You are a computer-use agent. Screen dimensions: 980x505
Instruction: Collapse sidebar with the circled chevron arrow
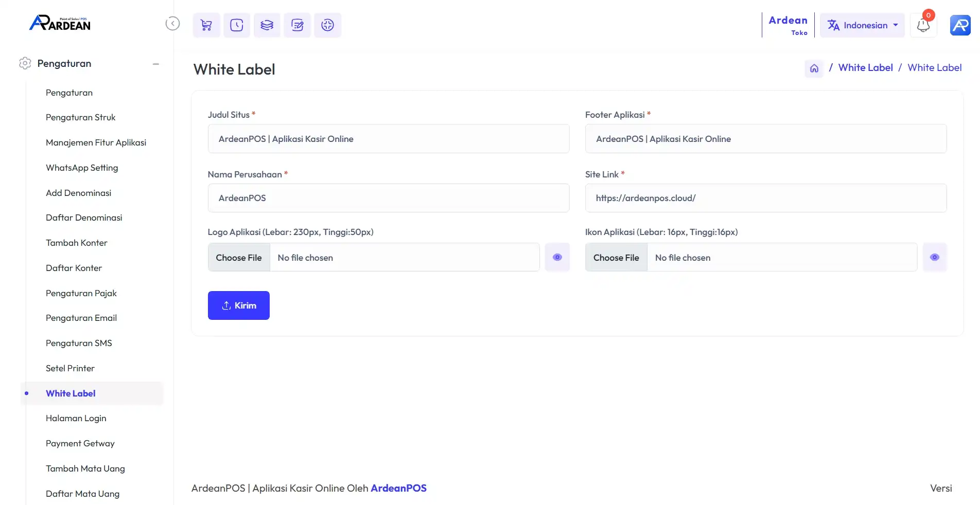point(172,24)
